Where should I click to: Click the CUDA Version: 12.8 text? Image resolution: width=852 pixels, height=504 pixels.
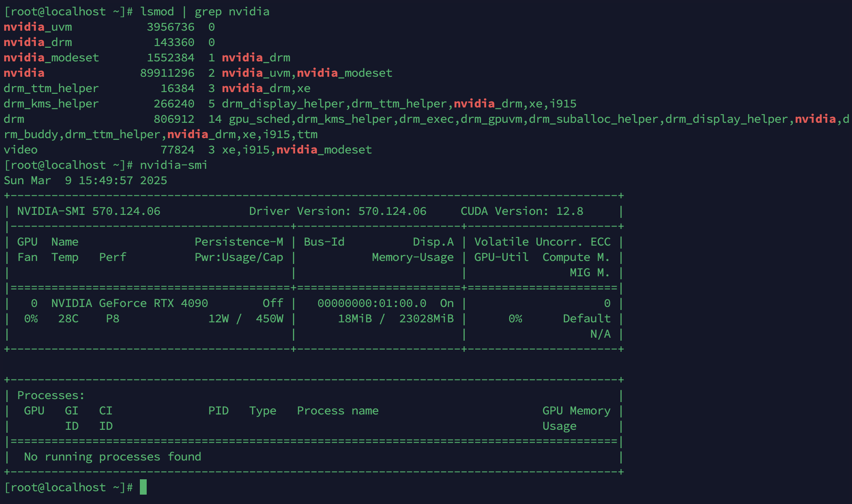(522, 211)
